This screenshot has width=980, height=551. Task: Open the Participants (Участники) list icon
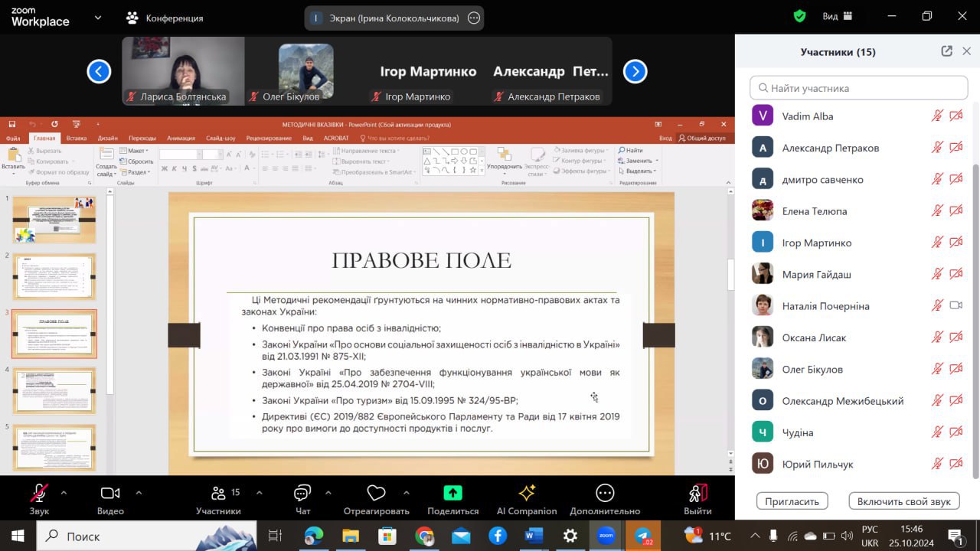pyautogui.click(x=218, y=493)
